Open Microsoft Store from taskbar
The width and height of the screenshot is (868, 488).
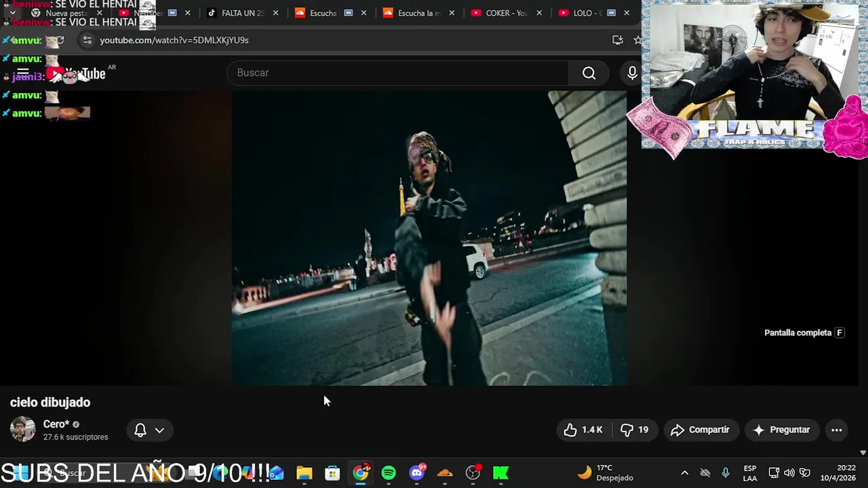(x=332, y=473)
